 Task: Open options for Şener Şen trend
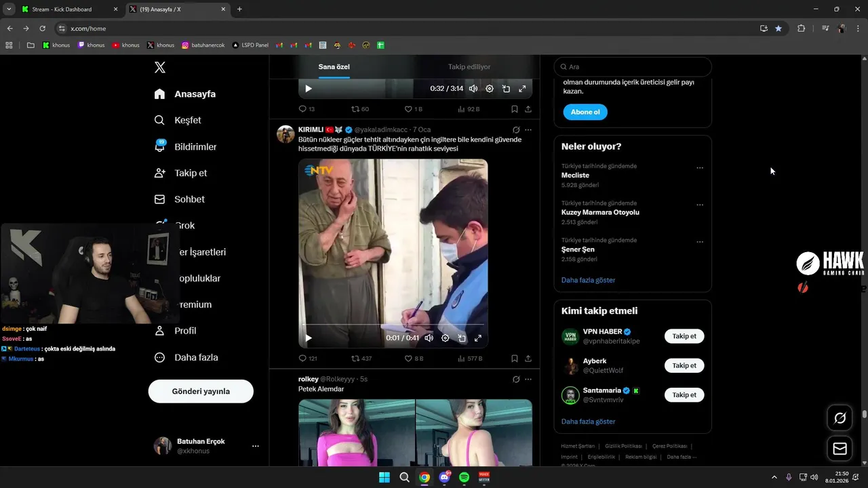click(x=700, y=242)
